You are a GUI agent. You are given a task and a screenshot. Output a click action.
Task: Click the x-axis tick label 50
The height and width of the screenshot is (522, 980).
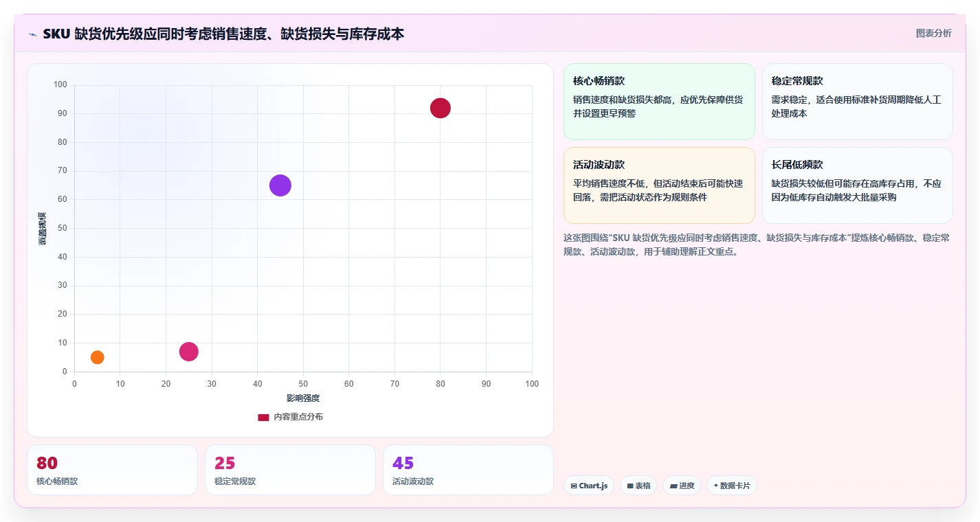click(x=303, y=384)
